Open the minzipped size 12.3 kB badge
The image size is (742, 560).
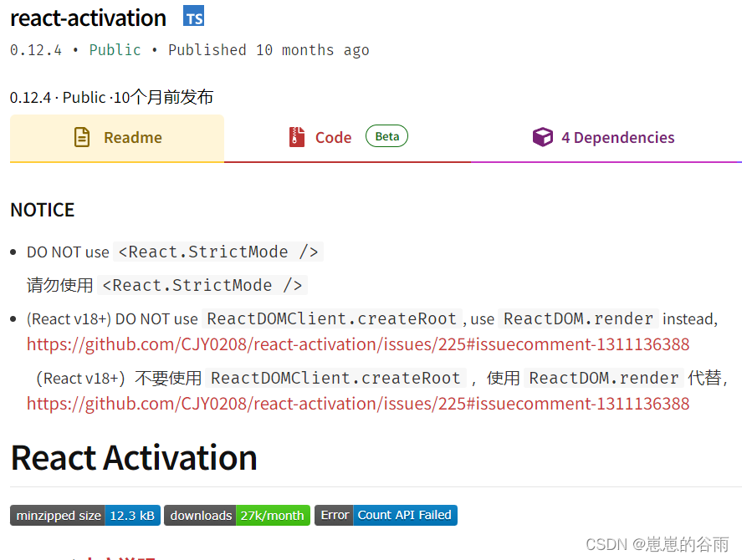pyautogui.click(x=84, y=515)
